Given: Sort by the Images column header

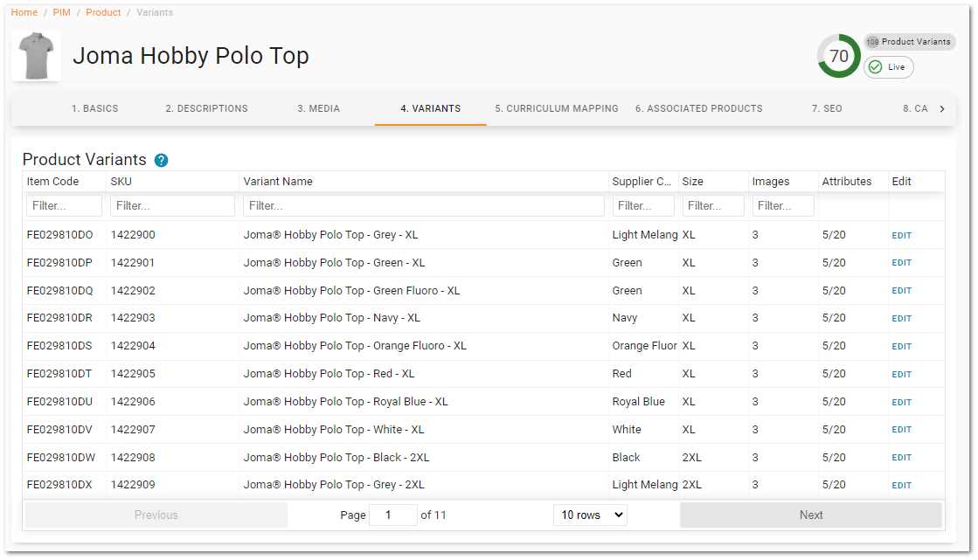Looking at the screenshot, I should click(x=770, y=182).
